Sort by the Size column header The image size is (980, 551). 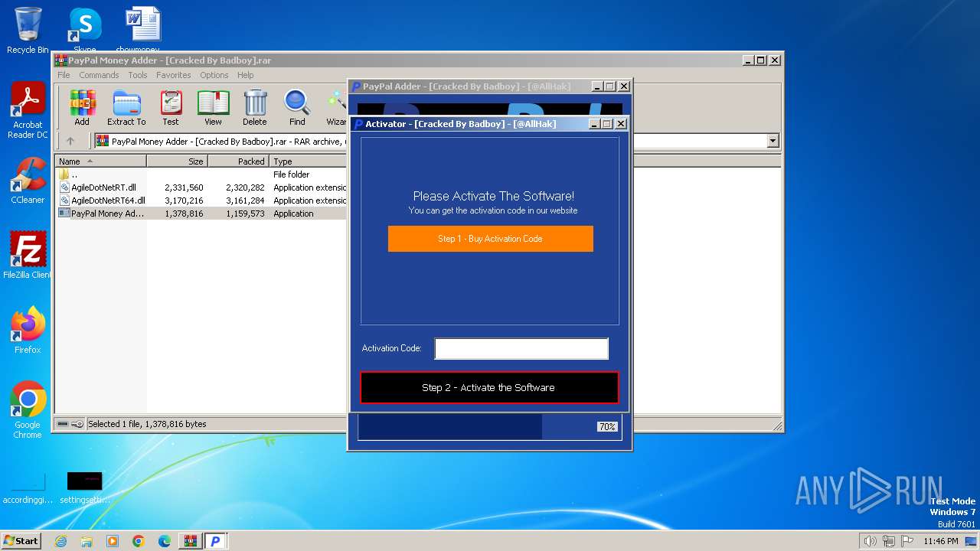(x=177, y=161)
